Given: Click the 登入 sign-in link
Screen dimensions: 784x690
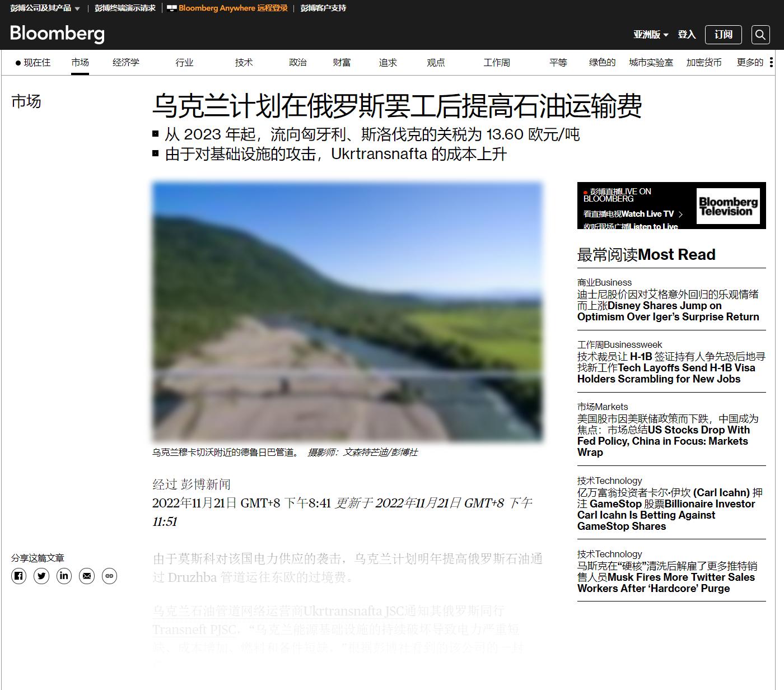Looking at the screenshot, I should [687, 35].
